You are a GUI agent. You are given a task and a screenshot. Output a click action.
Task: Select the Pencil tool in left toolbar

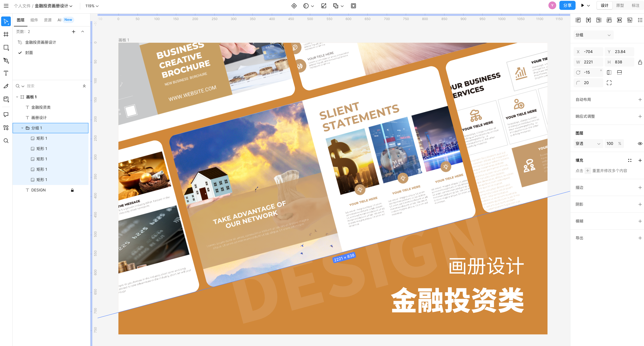tap(6, 86)
